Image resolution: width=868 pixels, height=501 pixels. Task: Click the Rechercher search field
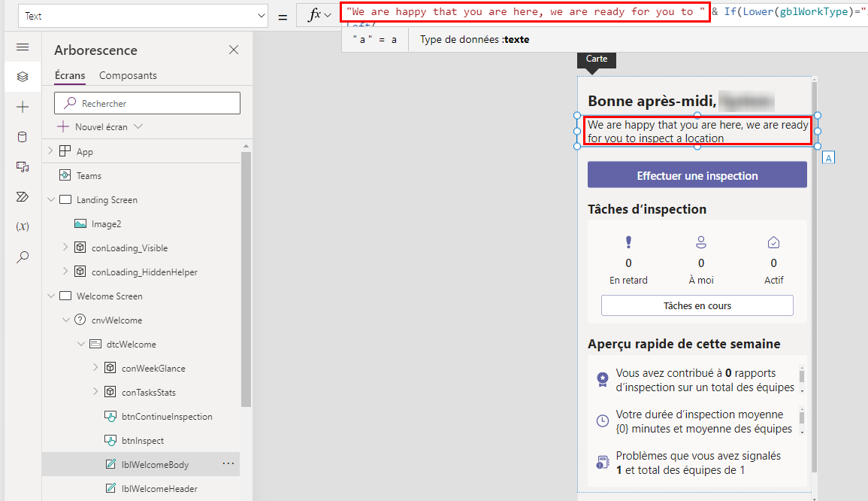coord(147,103)
